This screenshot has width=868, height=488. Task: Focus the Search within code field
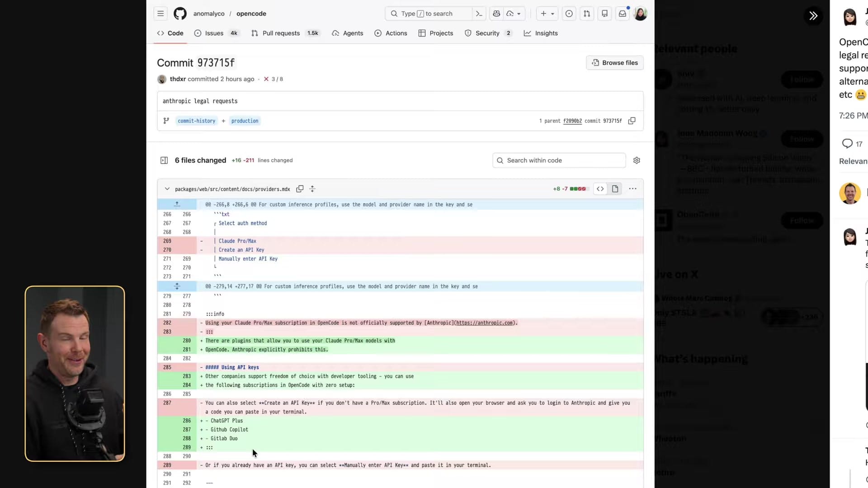click(x=559, y=160)
